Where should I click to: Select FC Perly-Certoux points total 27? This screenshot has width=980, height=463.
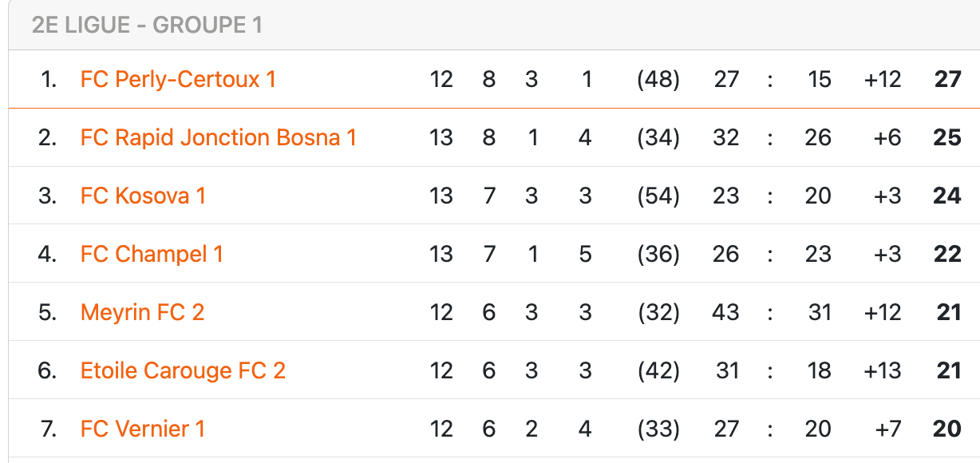(947, 79)
